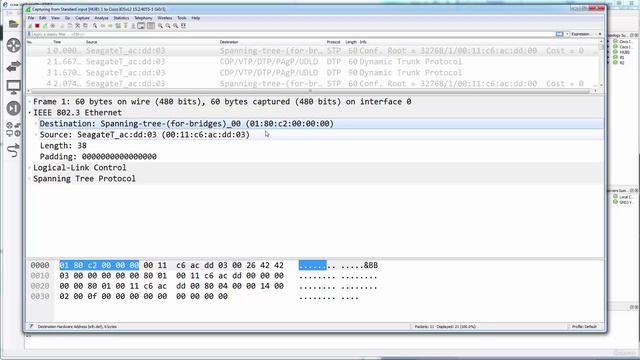Select the Length: 38 field
Viewport: 640px width, 360px height.
(63, 146)
